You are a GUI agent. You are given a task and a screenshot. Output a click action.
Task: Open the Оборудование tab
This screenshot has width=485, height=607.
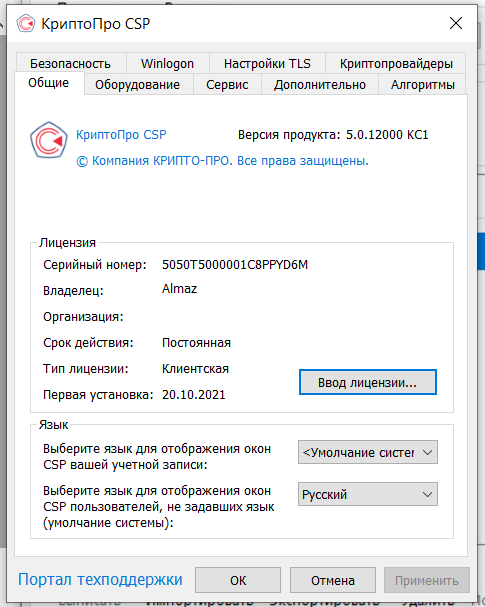[138, 84]
